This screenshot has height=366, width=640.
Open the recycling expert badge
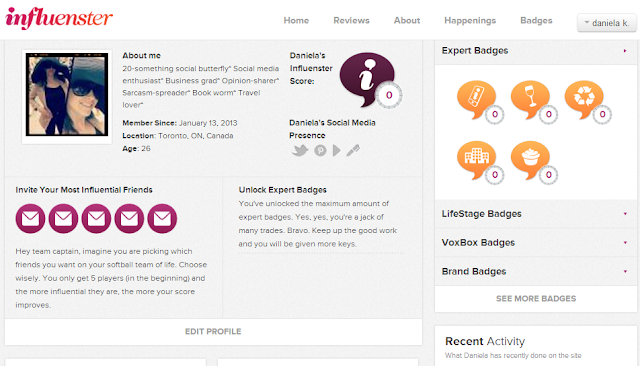point(584,100)
